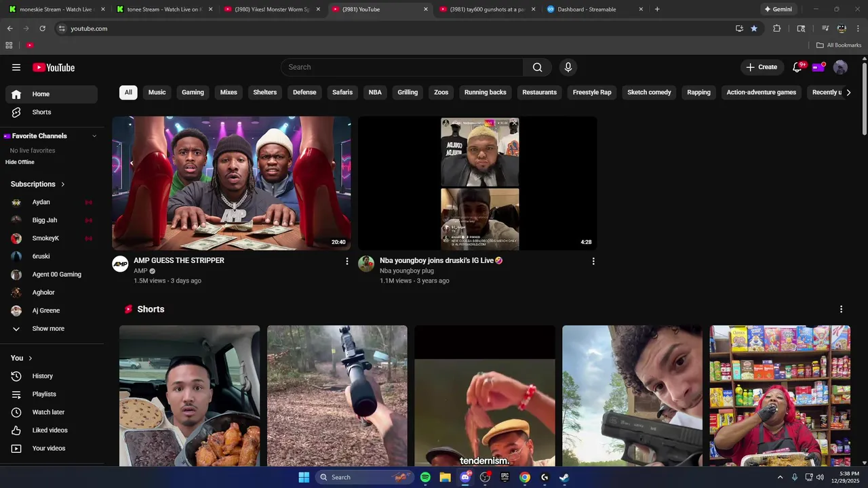Screen dimensions: 868x488
Task: Select the Music category chip
Action: [x=157, y=92]
